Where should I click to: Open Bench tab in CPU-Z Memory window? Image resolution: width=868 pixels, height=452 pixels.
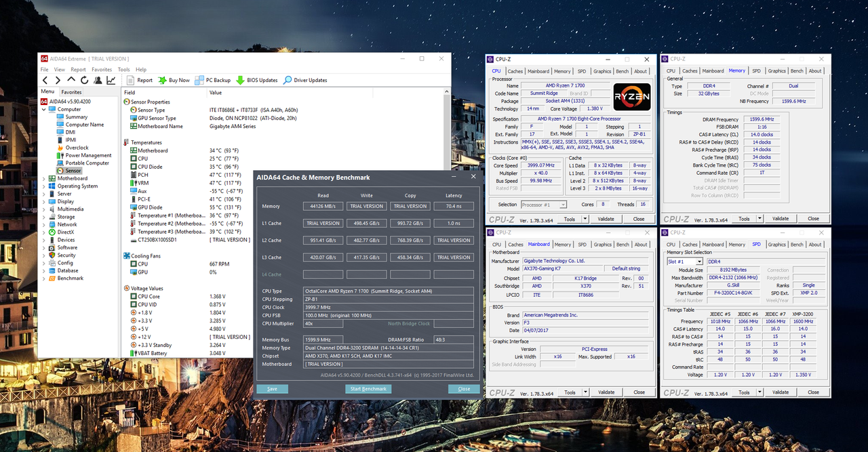click(x=797, y=70)
